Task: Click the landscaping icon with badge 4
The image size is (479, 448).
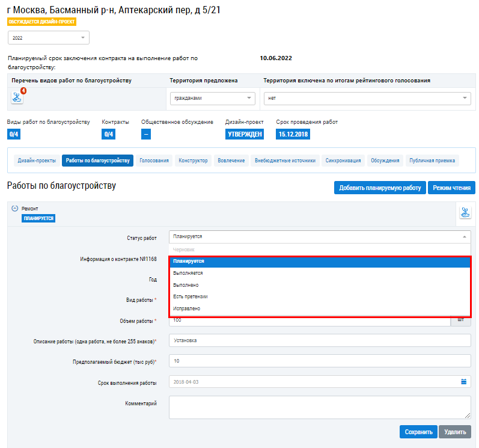Action: coord(17,98)
